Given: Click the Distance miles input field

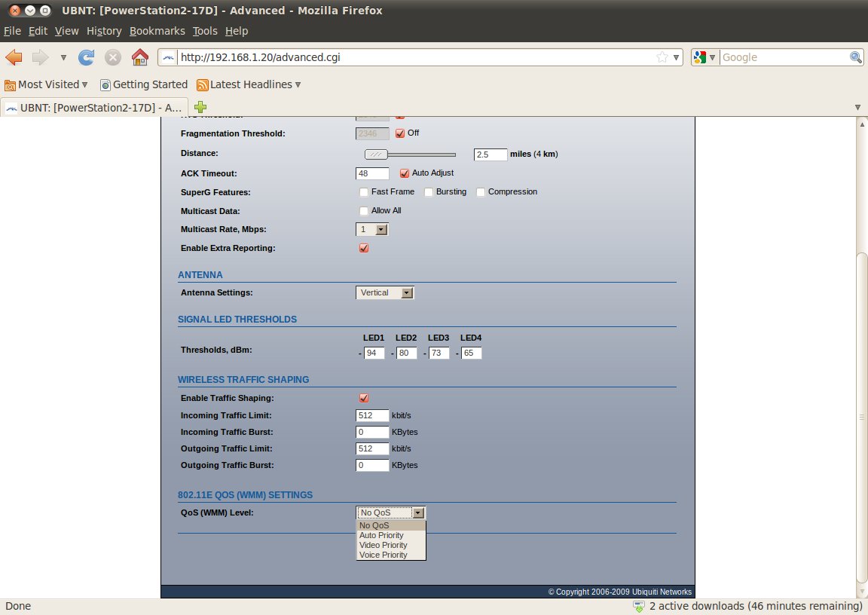Looking at the screenshot, I should [x=490, y=155].
